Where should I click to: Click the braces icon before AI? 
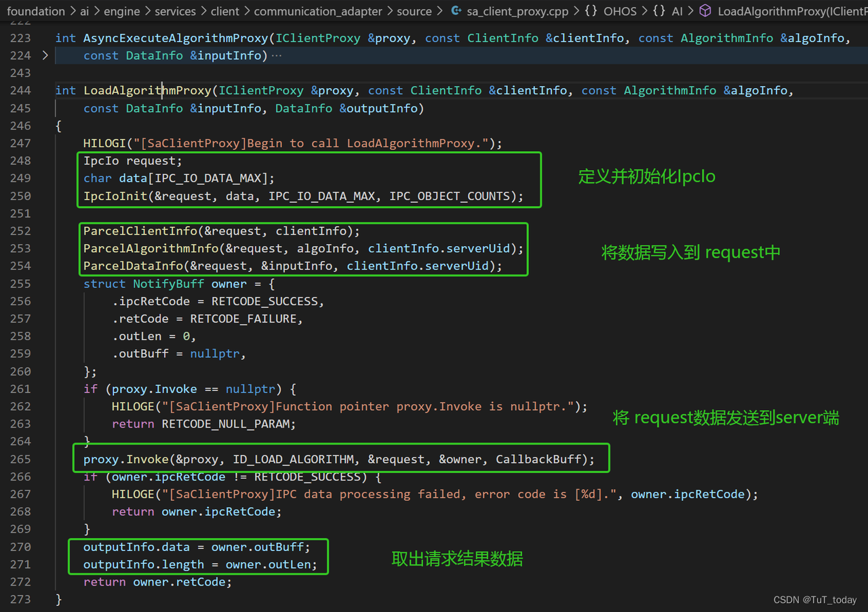click(x=658, y=11)
